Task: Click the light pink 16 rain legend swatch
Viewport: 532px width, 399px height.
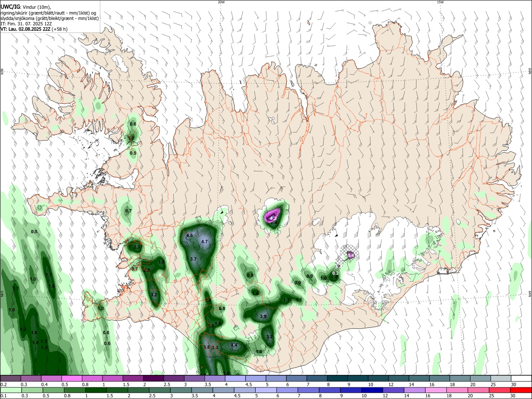Action: [x=436, y=390]
